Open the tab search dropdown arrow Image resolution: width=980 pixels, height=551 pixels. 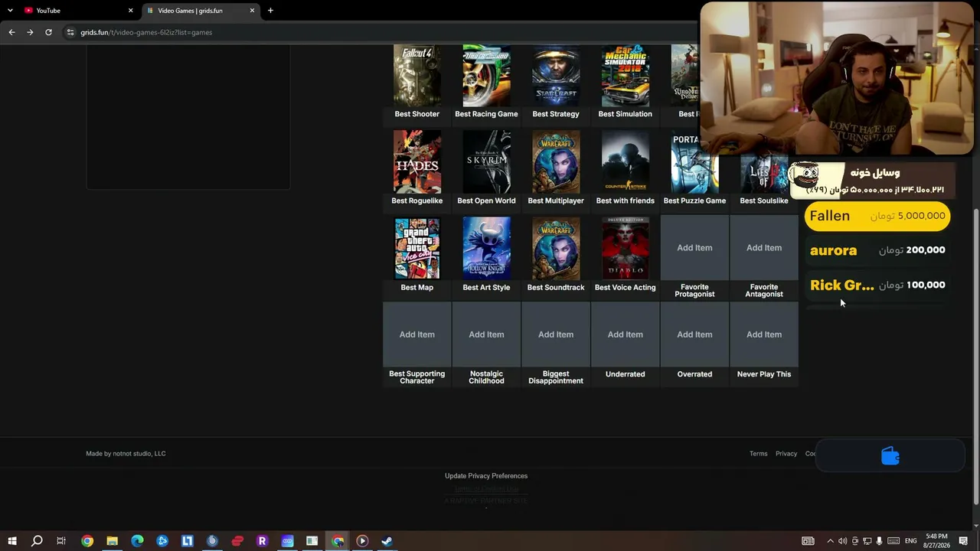click(10, 11)
